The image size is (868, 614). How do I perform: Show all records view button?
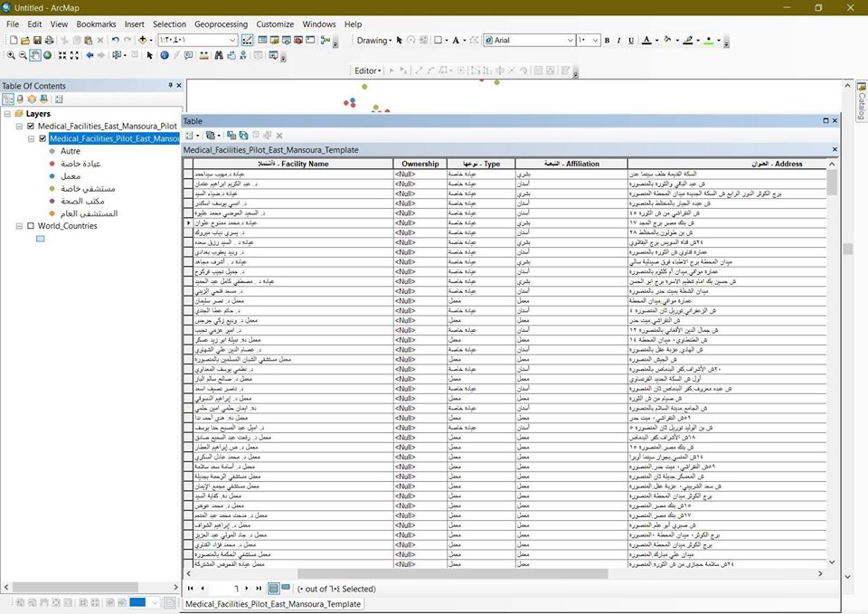coord(273,588)
